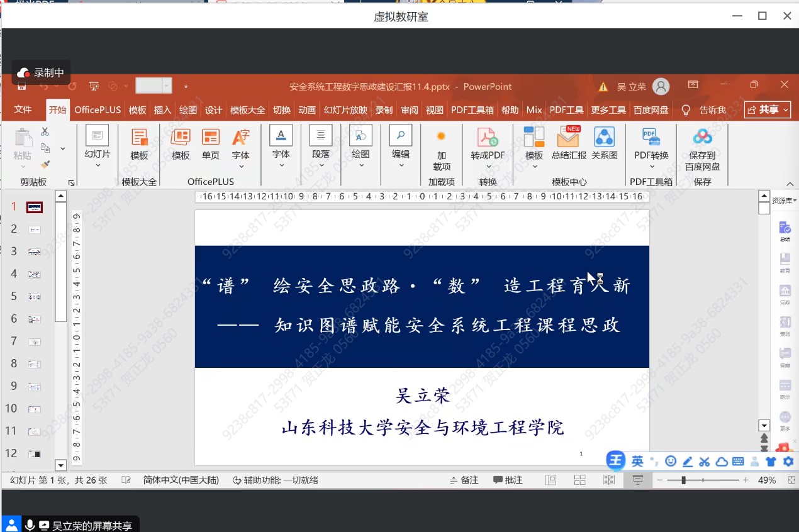This screenshot has width=799, height=532.
Task: Collapse the ribbon with the chevron
Action: (x=790, y=183)
